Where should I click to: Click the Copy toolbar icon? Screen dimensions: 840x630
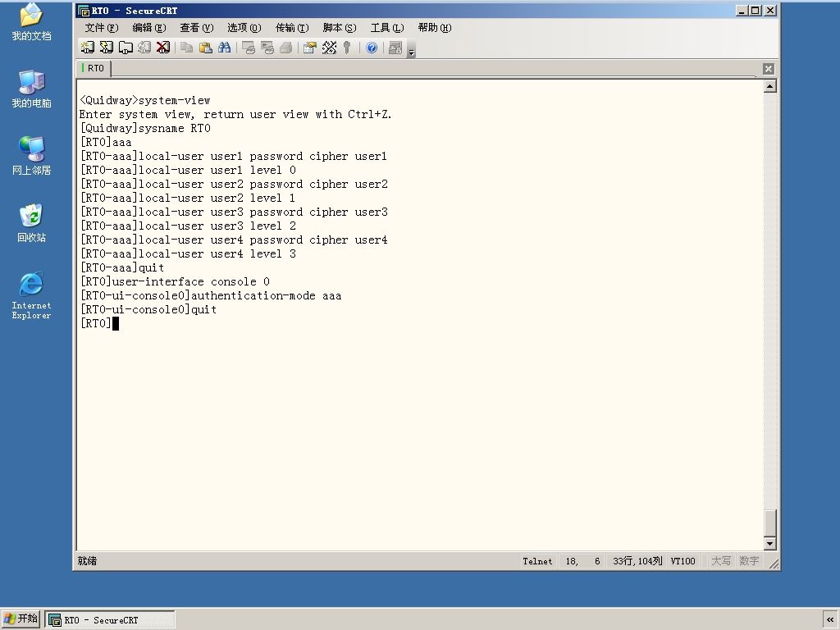186,48
